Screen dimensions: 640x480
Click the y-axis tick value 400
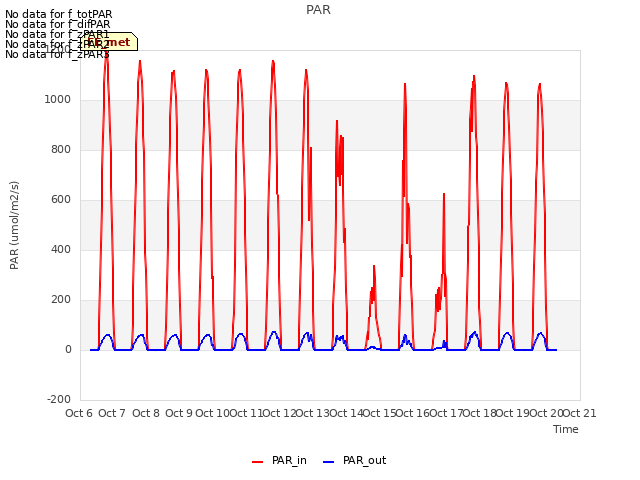coord(61,249)
